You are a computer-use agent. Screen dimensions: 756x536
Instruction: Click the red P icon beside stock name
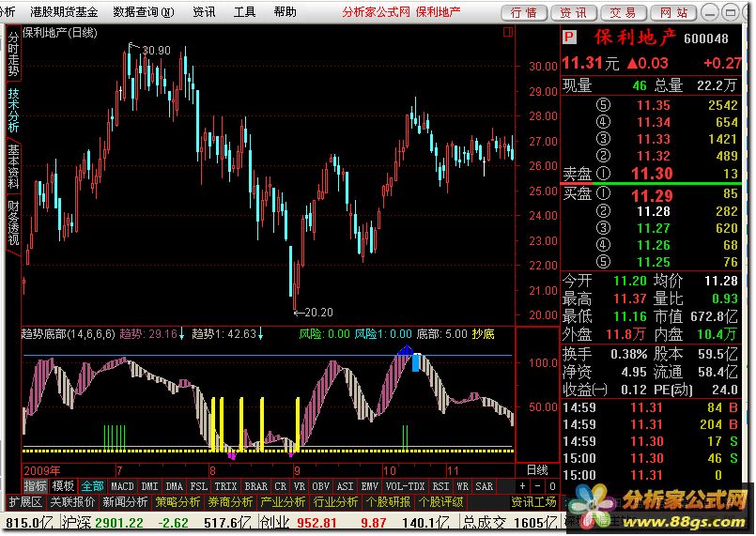[569, 38]
